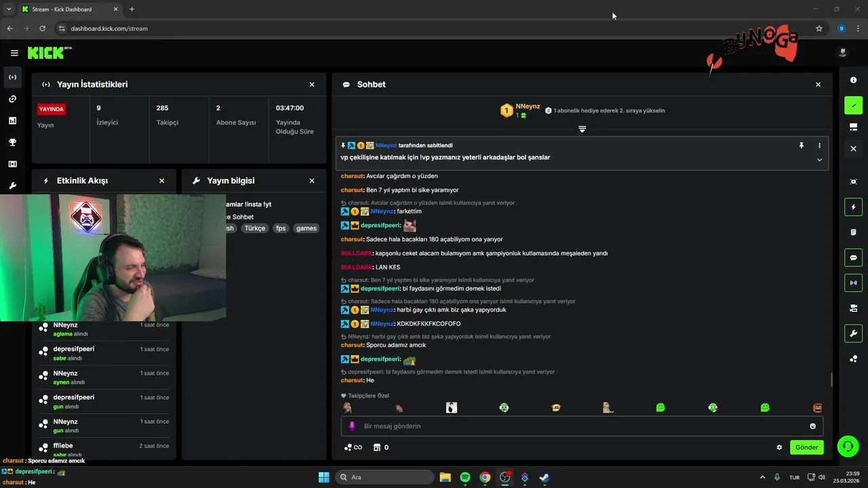Toggle the stream stats widget in right sidebar
Screen dimensions: 868x488
click(853, 283)
